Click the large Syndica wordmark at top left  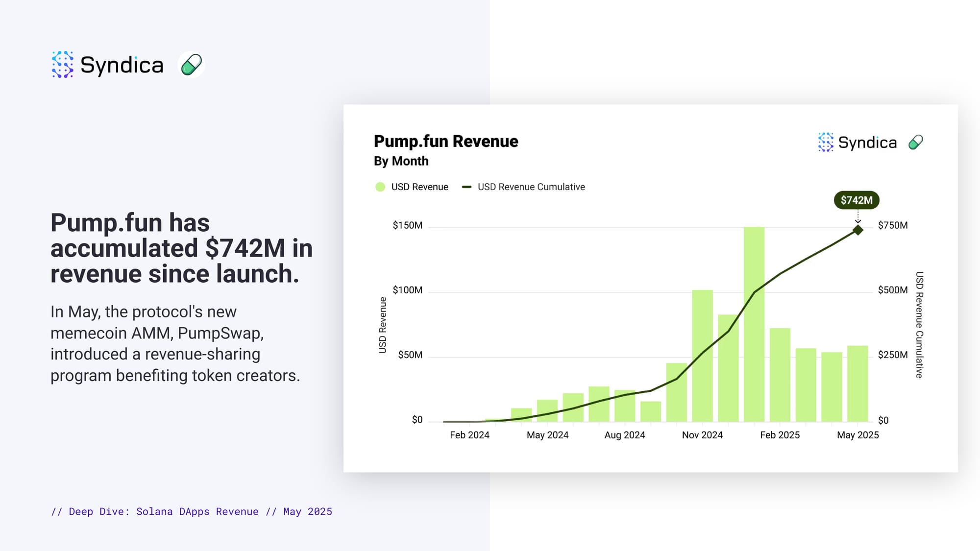click(x=122, y=66)
